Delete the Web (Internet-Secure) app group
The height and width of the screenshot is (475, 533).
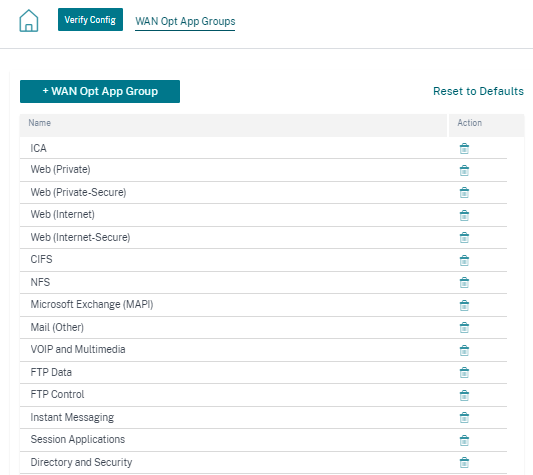click(464, 238)
